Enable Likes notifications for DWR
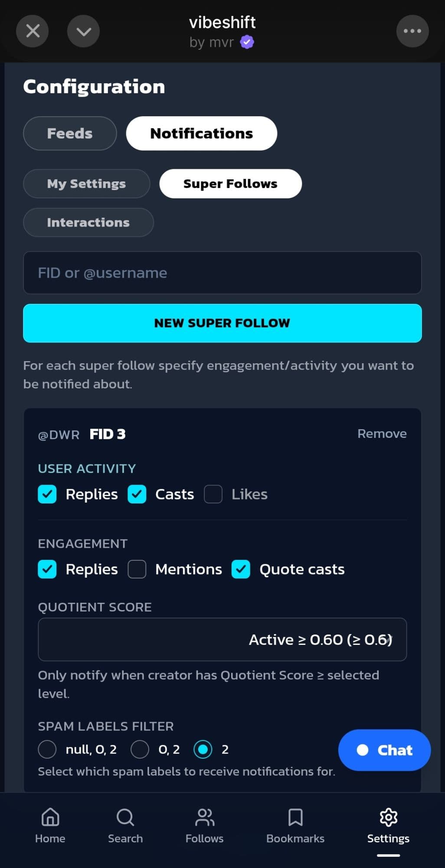Screen dimensions: 445x868 213,494
